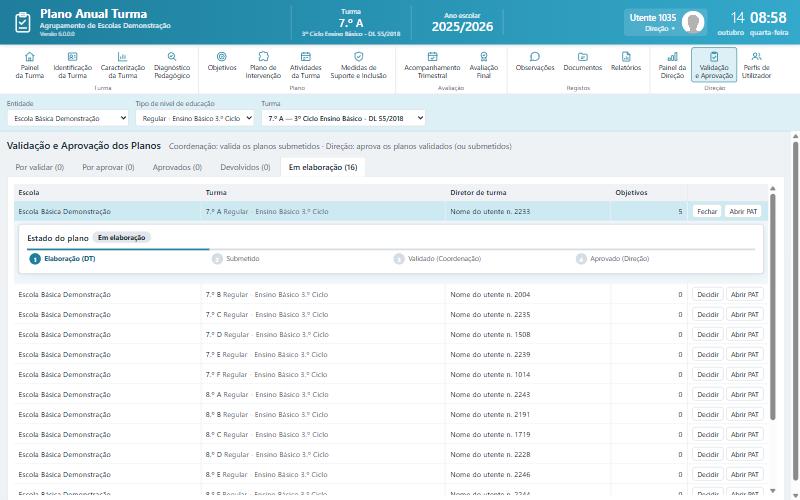The height and width of the screenshot is (500, 800).
Task: Click Abrir PAT for 7.º B
Action: [744, 294]
